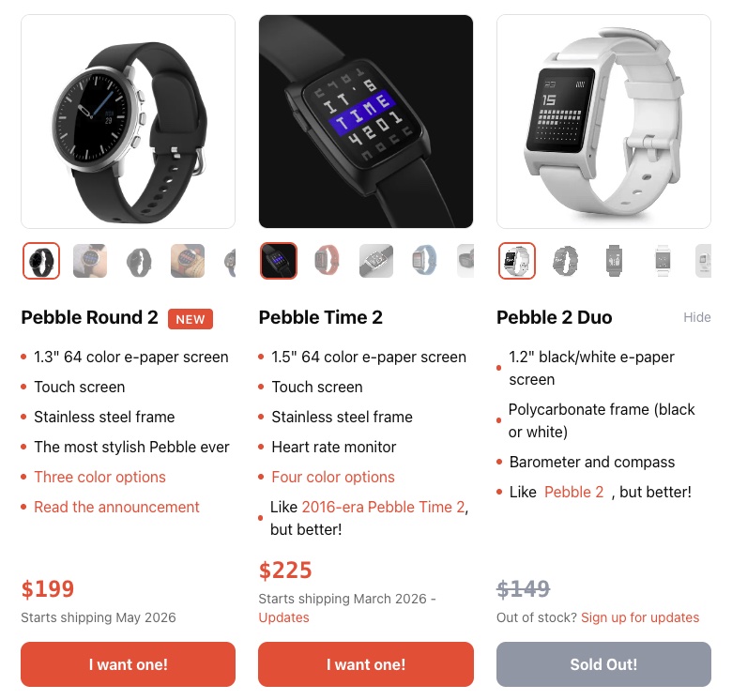The image size is (732, 700).
Task: Select the black Pebble Round 2 thumbnail
Action: coord(41,261)
